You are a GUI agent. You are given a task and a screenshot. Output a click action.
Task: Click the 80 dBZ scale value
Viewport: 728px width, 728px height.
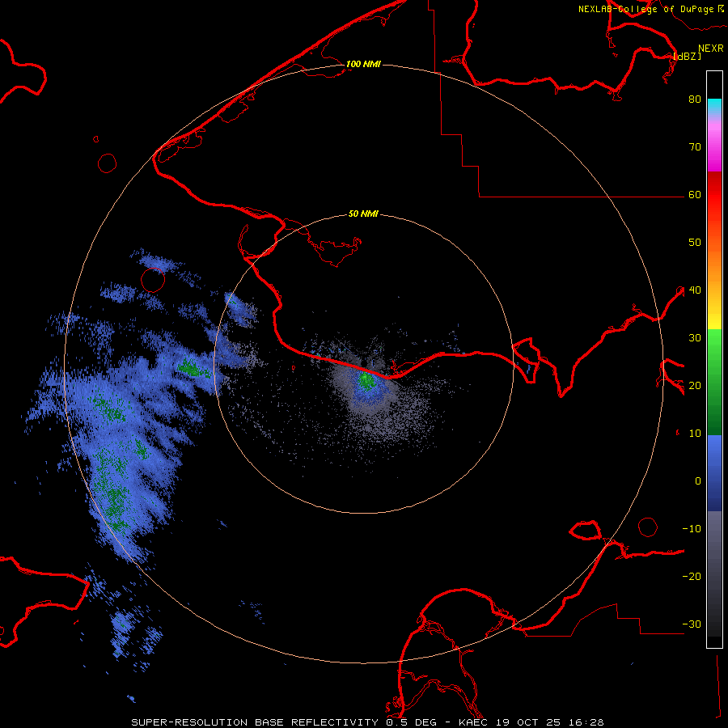click(x=695, y=99)
